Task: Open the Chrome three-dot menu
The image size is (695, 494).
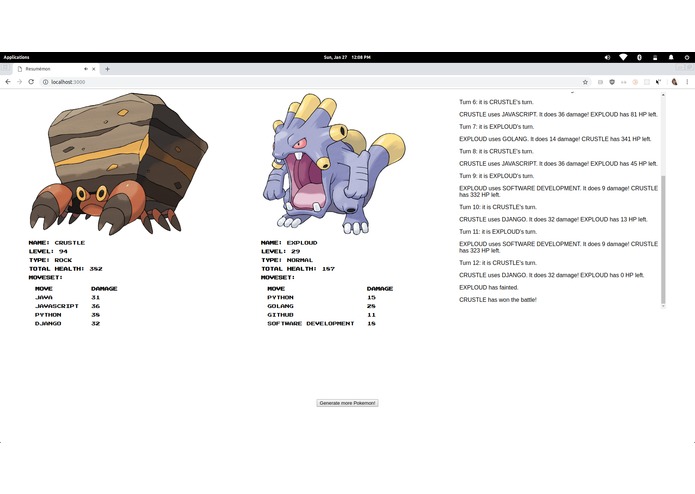Action: 687,82
